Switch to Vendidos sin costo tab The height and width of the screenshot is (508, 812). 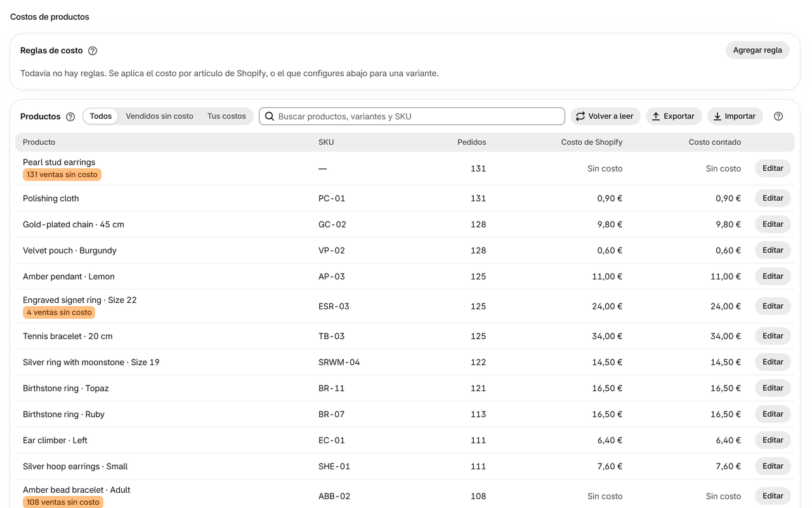point(159,116)
